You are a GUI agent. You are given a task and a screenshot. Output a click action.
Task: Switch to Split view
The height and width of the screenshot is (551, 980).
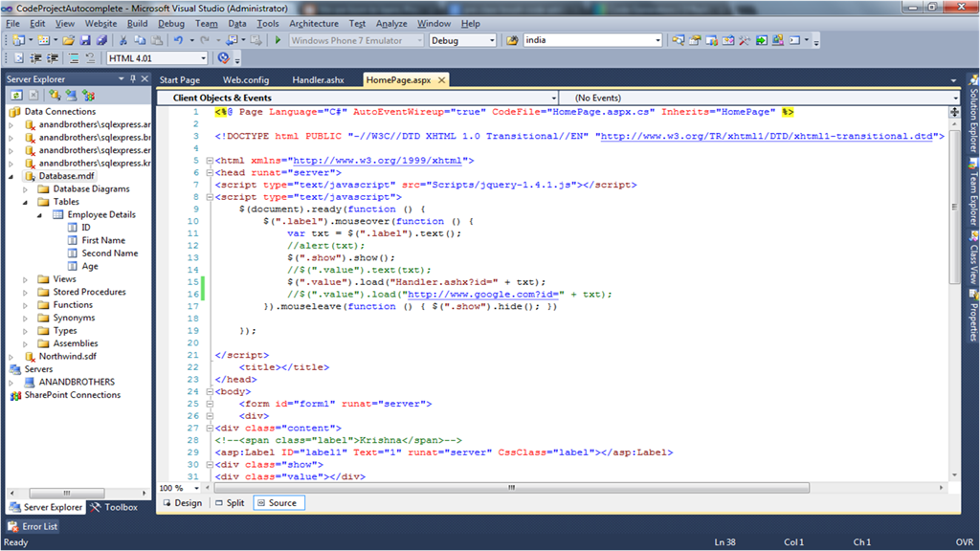[x=229, y=502]
